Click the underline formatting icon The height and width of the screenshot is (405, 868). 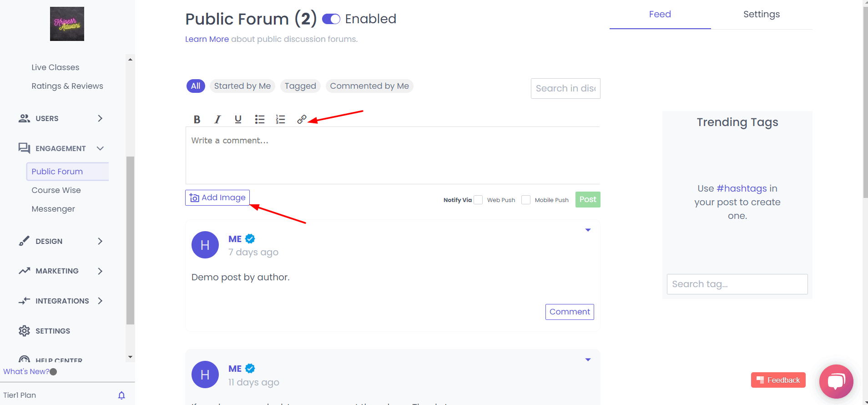point(238,119)
